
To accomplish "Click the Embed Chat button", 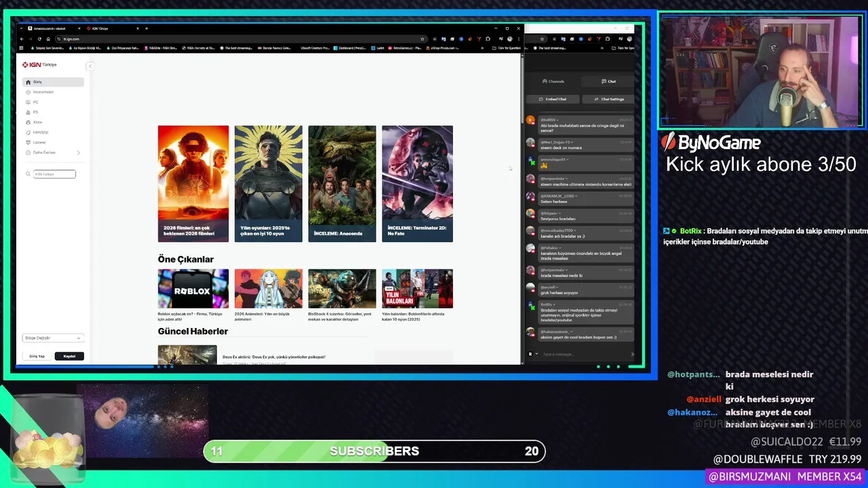I will pos(553,99).
